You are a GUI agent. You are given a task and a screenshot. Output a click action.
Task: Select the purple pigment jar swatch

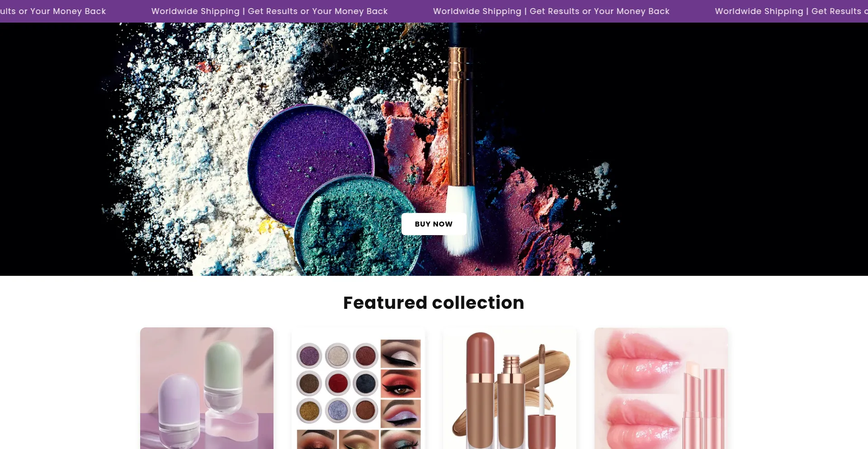click(309, 355)
